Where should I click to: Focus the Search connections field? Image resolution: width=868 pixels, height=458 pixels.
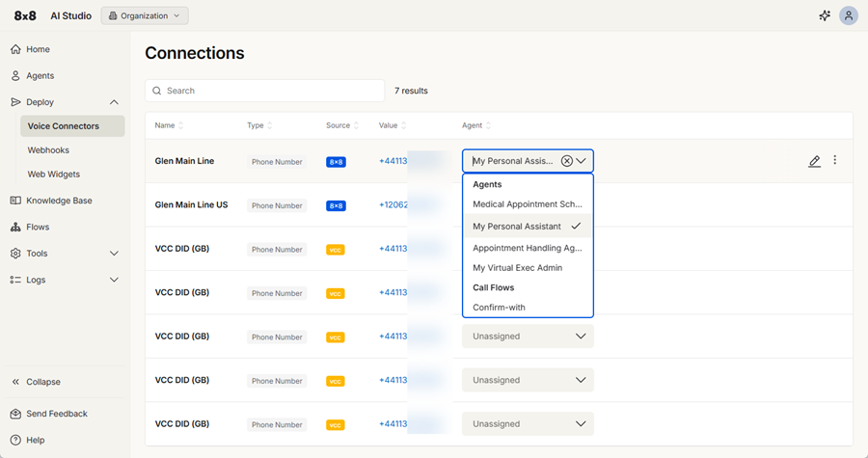(x=264, y=91)
